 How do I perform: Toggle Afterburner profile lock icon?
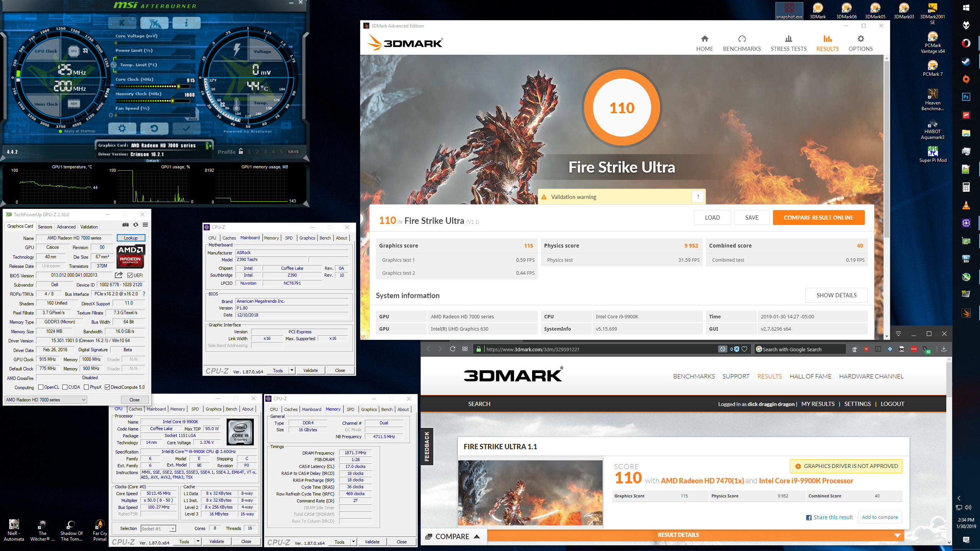241,151
